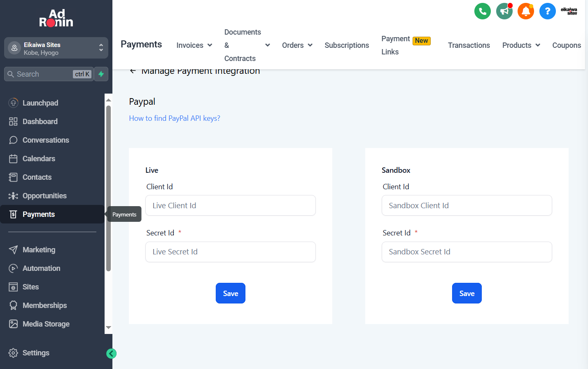Open Sites in the sidebar
Viewport: 588px width, 369px height.
pos(30,287)
